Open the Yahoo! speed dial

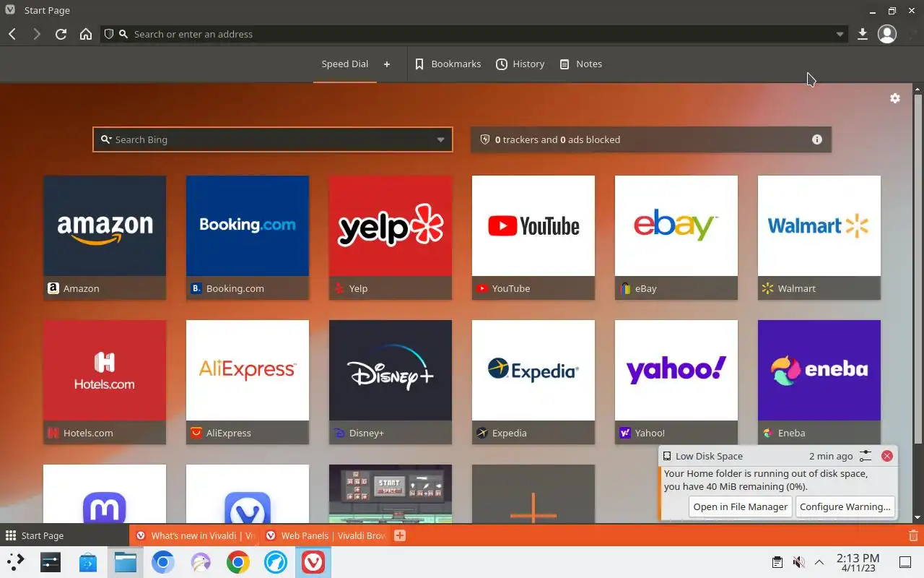point(676,382)
